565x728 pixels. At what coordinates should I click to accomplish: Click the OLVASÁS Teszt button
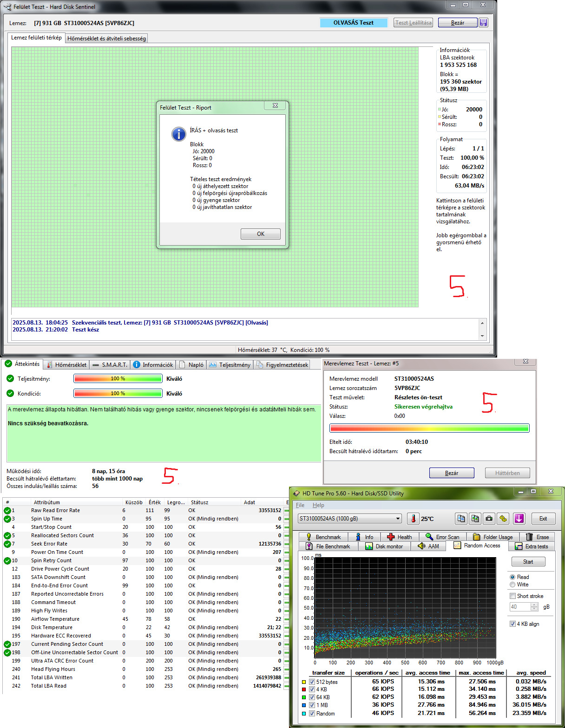pyautogui.click(x=354, y=22)
